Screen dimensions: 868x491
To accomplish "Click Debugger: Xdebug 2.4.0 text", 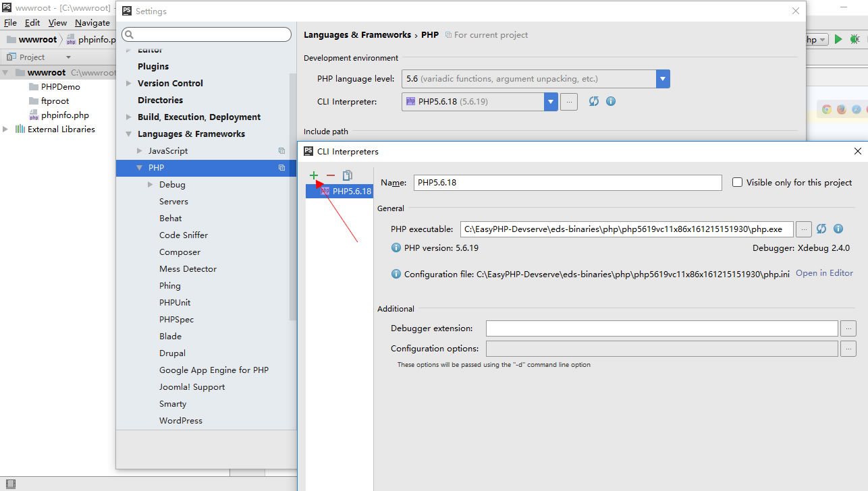I will click(801, 248).
